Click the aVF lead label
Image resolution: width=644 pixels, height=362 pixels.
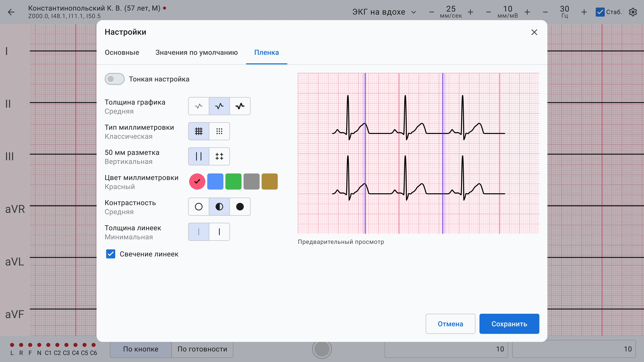pos(14,314)
